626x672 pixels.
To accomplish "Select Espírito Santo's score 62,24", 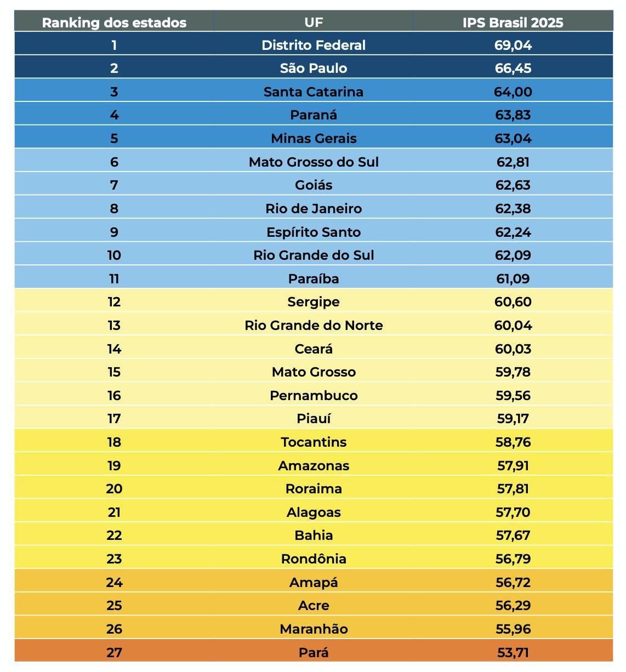I will pyautogui.click(x=513, y=232).
